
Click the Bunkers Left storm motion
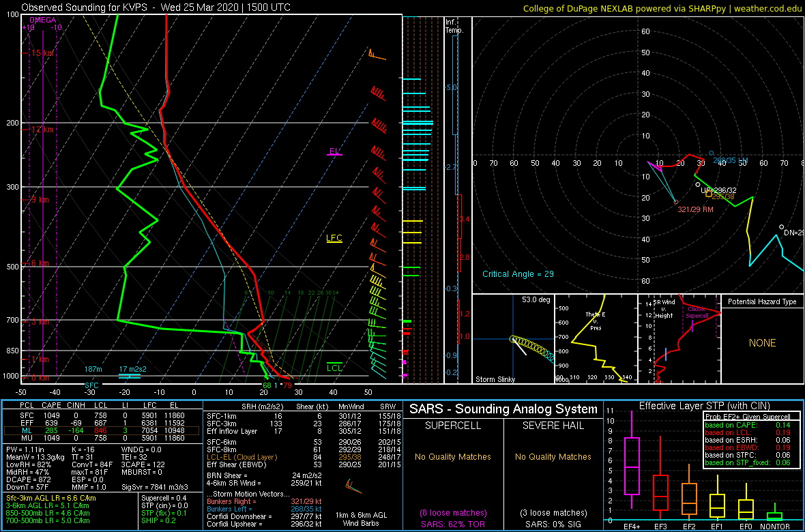pos(265,508)
